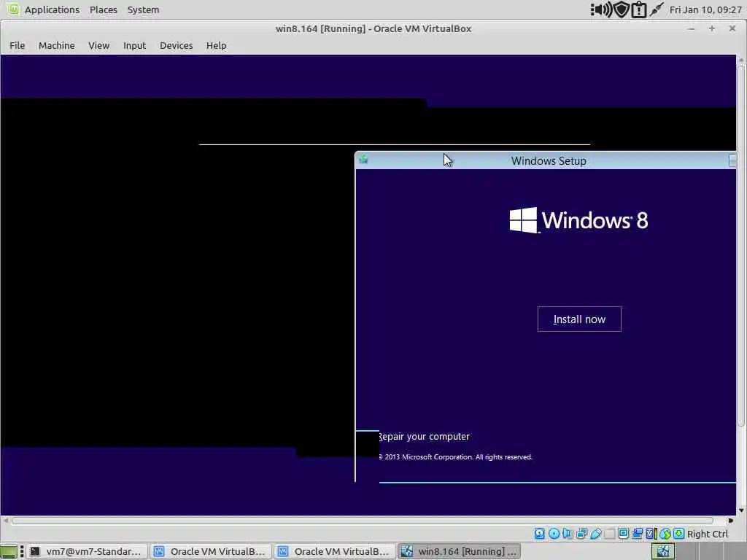
Task: Switch to the second Oracle VM VirtualB... taskbar entry
Action: tap(334, 551)
